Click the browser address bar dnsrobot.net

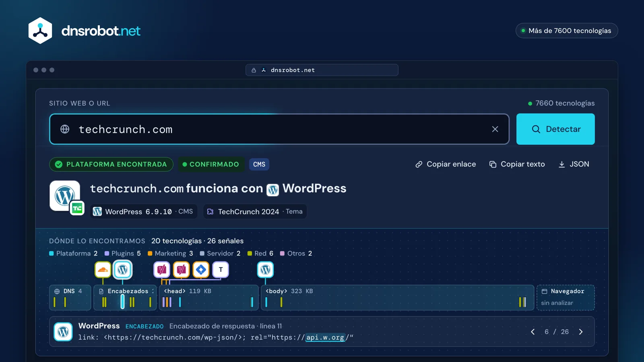322,70
